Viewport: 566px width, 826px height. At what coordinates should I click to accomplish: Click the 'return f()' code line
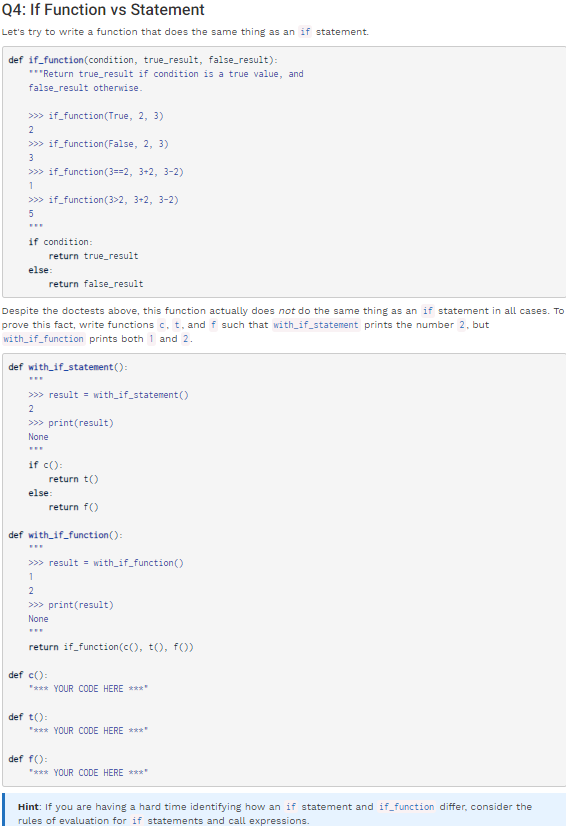point(73,507)
